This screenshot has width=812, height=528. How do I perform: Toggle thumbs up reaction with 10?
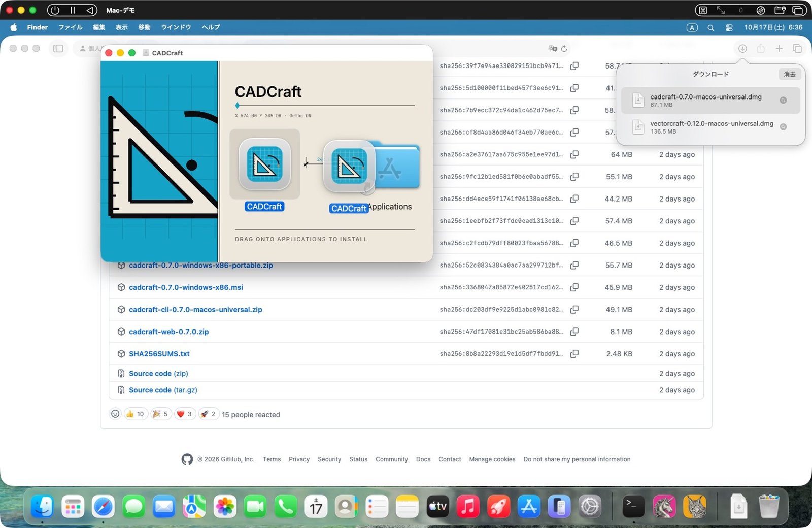(135, 414)
